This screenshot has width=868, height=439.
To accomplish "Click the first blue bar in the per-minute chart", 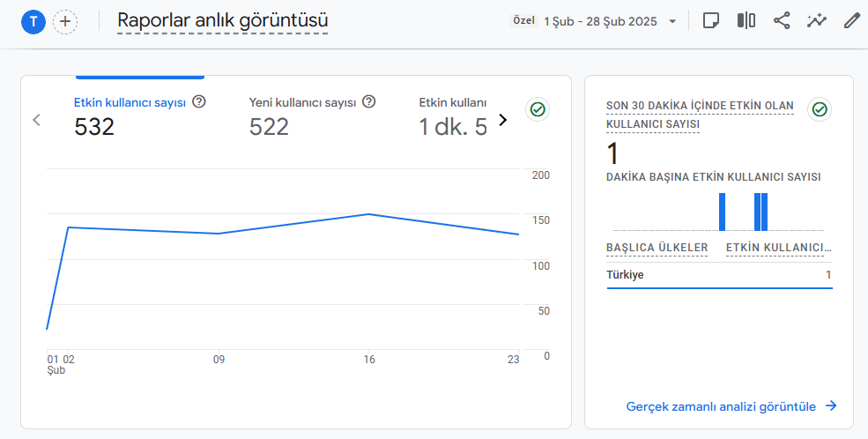I will [722, 212].
